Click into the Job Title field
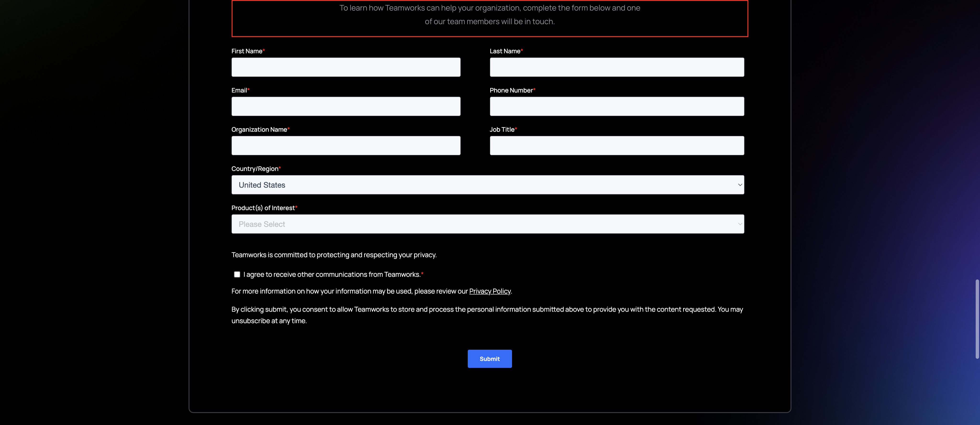Image resolution: width=980 pixels, height=425 pixels. (617, 146)
